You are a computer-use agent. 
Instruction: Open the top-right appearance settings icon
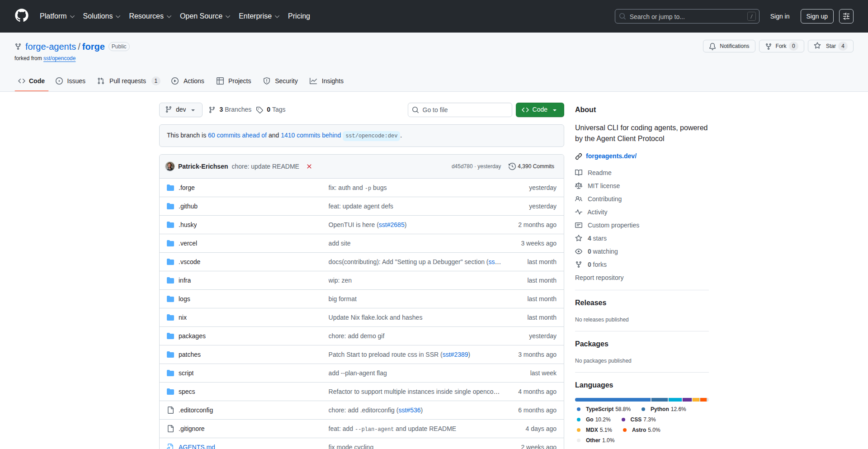coord(846,16)
